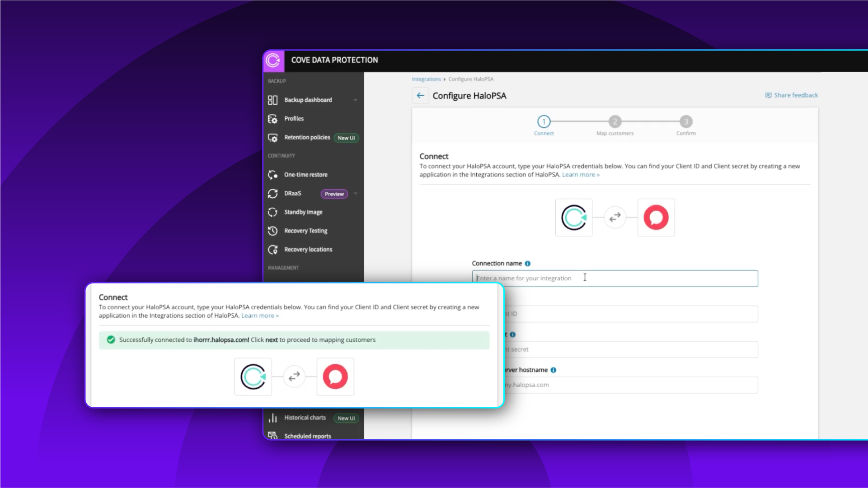
Task: Click the Profiles gear icon
Action: click(272, 119)
